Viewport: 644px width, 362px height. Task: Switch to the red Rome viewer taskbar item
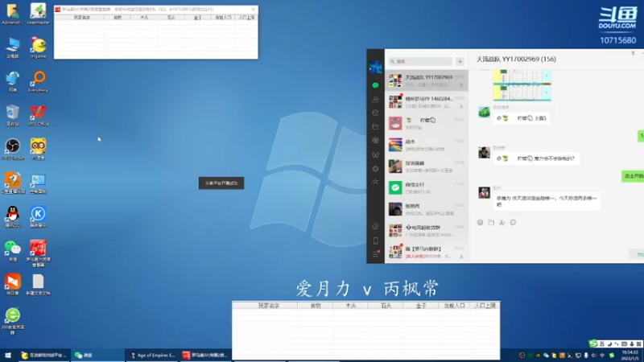(x=206, y=356)
